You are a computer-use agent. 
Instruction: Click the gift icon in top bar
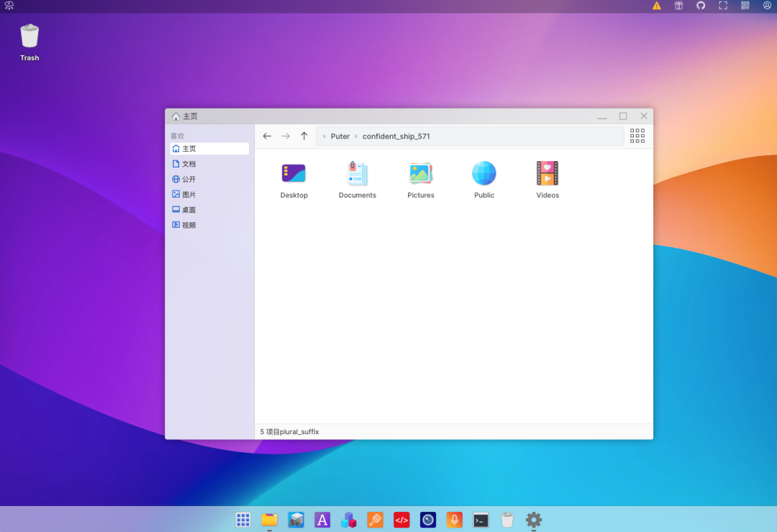(x=679, y=6)
